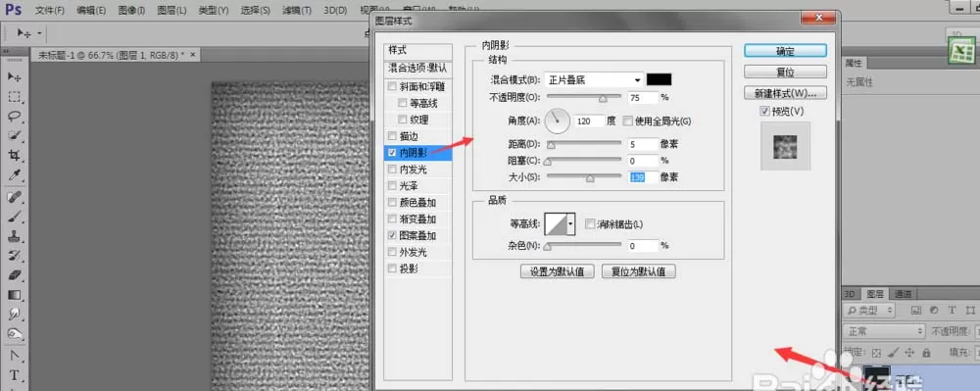980x391 pixels.
Task: Enable the 投影 checkbox
Action: point(392,269)
